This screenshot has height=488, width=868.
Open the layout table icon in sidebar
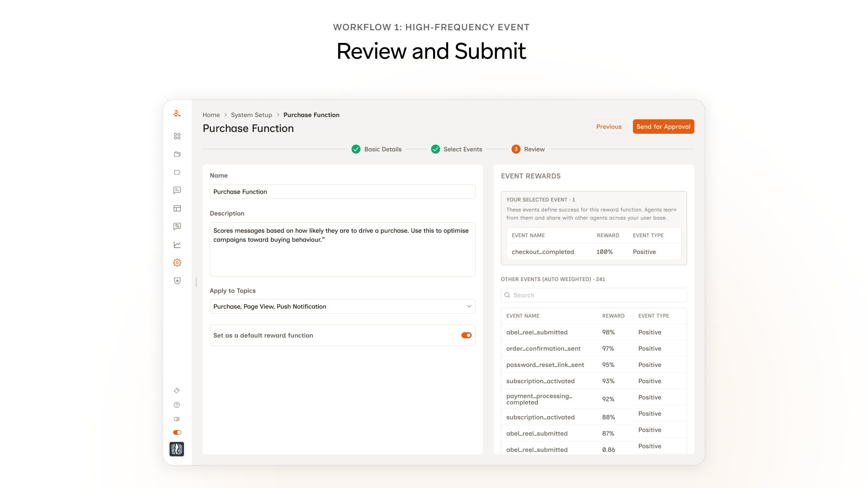[x=177, y=208]
